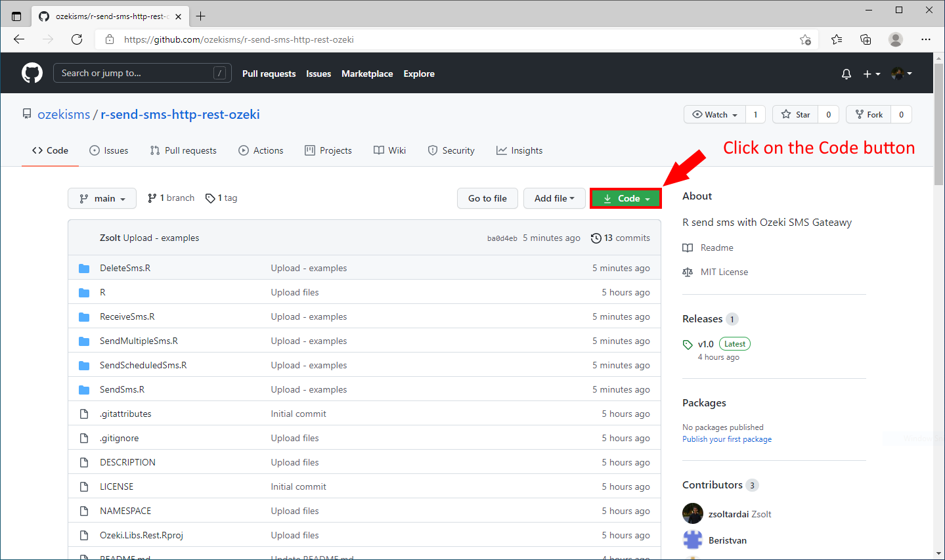Expand the Add file dropdown
Image resolution: width=945 pixels, height=560 pixels.
point(554,198)
